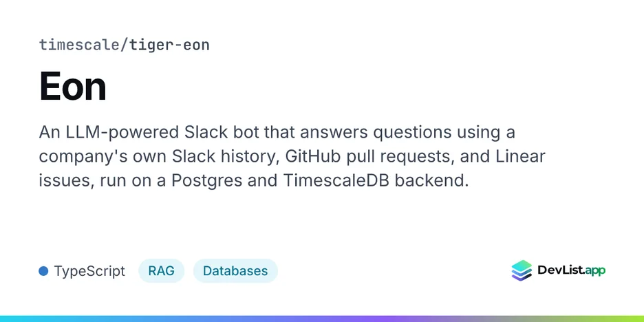Open the DevList.app link text
This screenshot has width=644, height=322.
pyautogui.click(x=571, y=270)
